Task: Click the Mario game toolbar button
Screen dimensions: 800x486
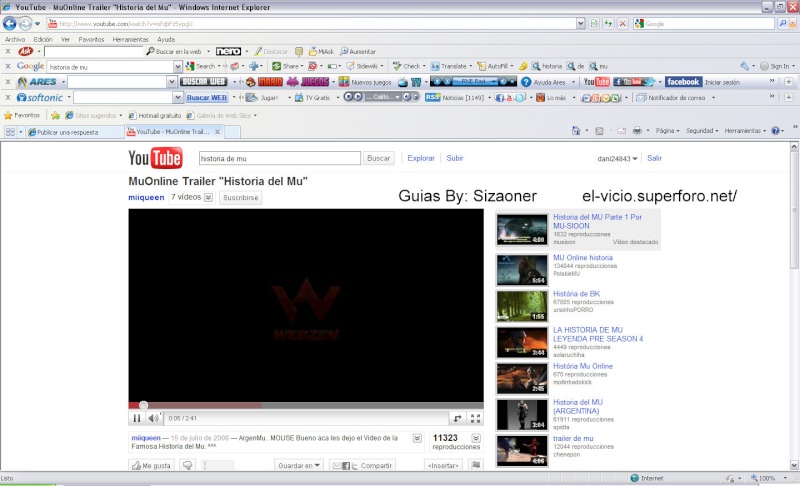Action: coord(264,82)
